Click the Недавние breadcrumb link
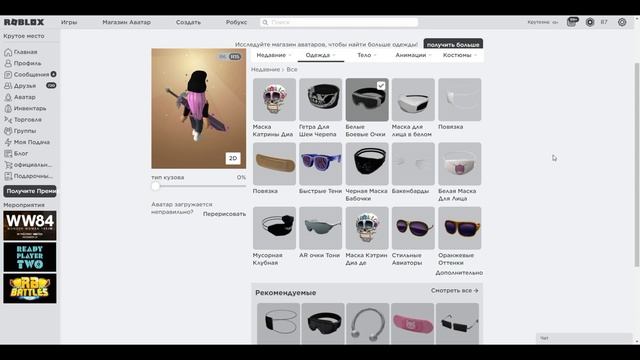640x360 pixels. [x=265, y=70]
